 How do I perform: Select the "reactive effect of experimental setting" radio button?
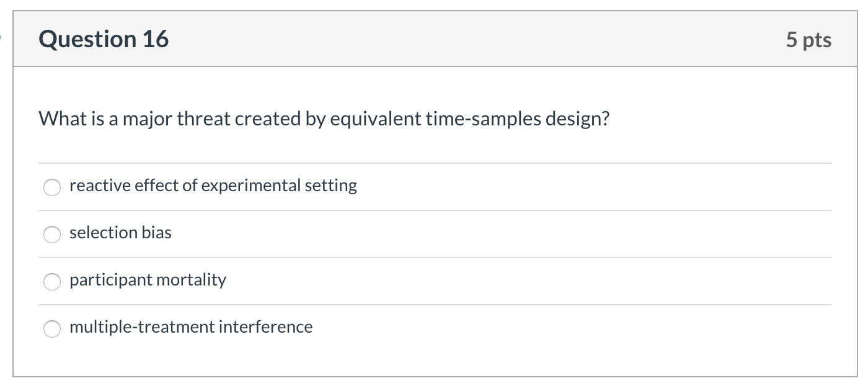(52, 187)
